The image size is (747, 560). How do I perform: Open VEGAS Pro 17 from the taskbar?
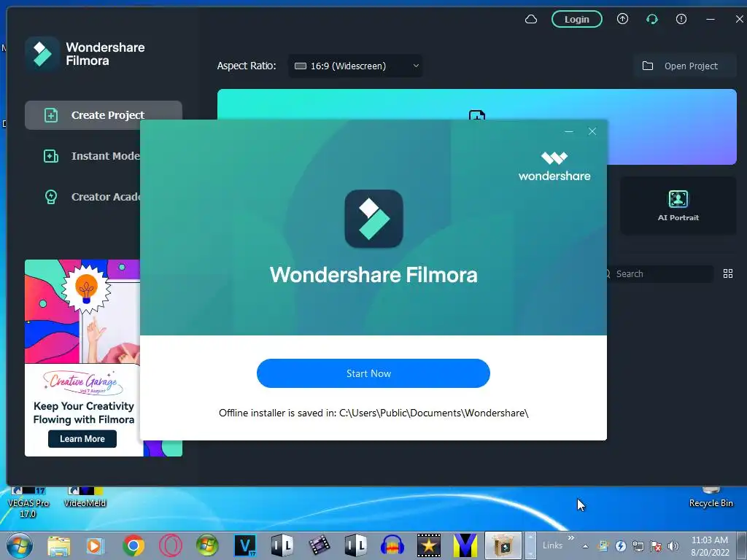click(245, 545)
